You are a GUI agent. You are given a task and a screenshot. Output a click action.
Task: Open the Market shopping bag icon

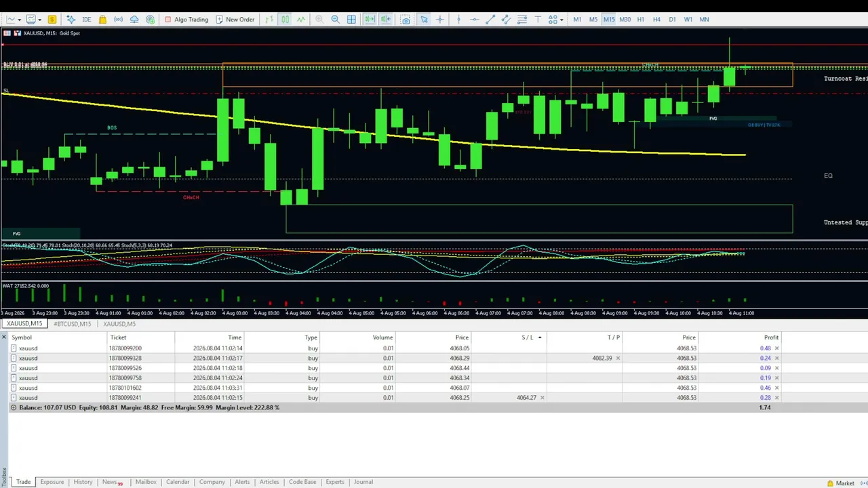coord(102,19)
